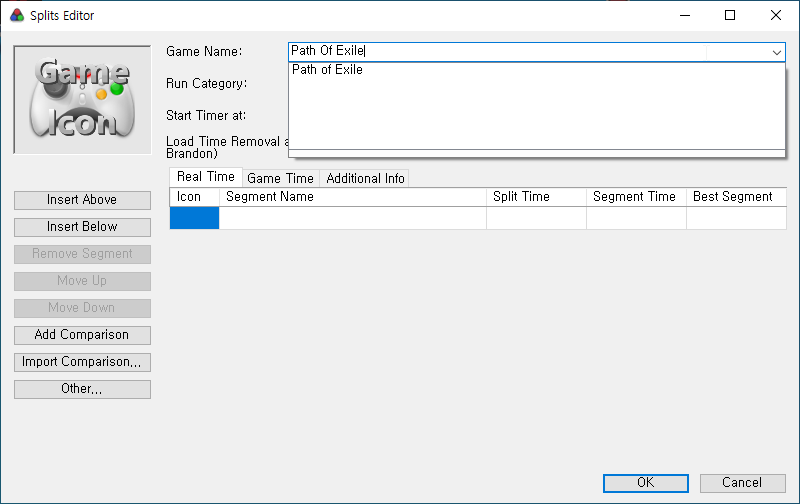Click the empty Segment Name cell
800x504 pixels.
point(353,218)
